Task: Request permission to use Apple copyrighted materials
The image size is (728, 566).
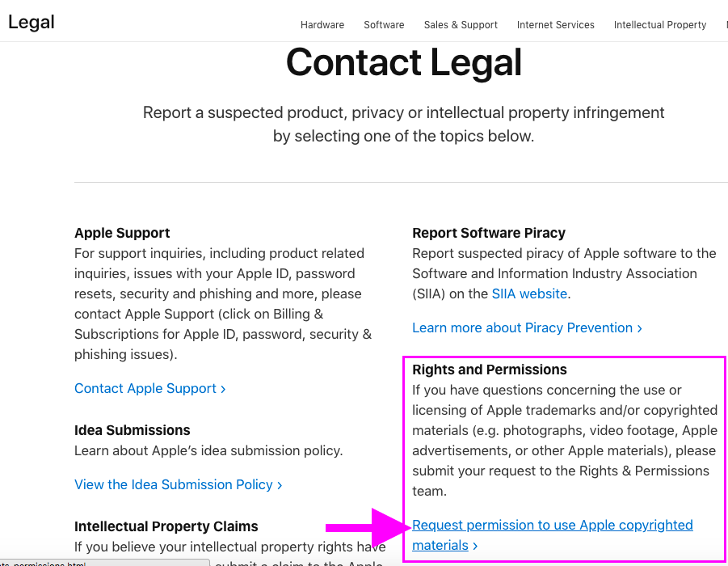Action: [553, 525]
